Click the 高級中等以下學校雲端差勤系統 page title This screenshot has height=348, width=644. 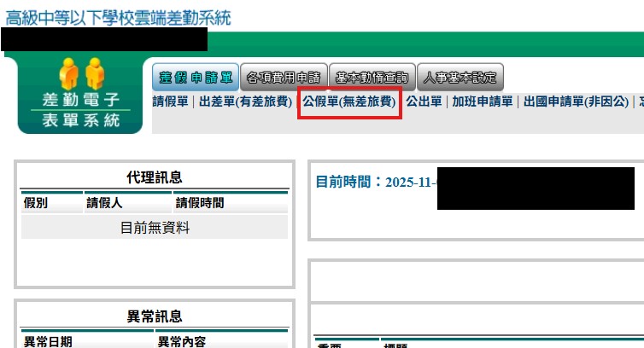coord(118,17)
